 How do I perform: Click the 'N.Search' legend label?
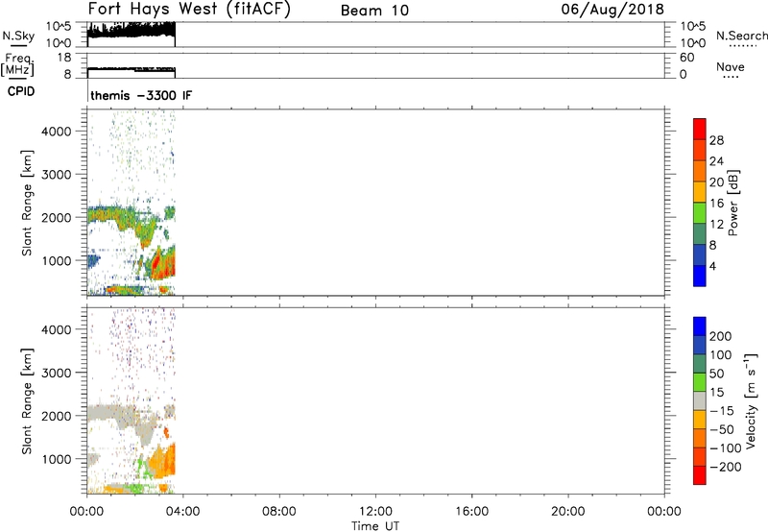[x=741, y=36]
